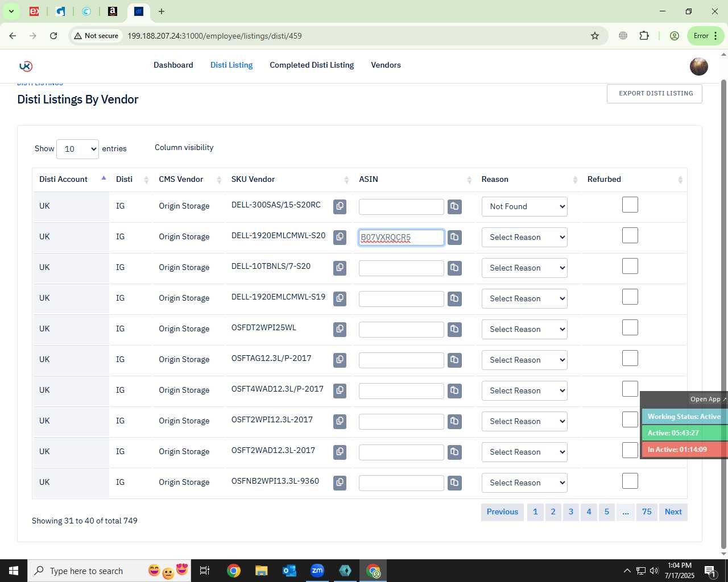Open Column visibility options
Screen dimensions: 728x582
[x=184, y=148]
